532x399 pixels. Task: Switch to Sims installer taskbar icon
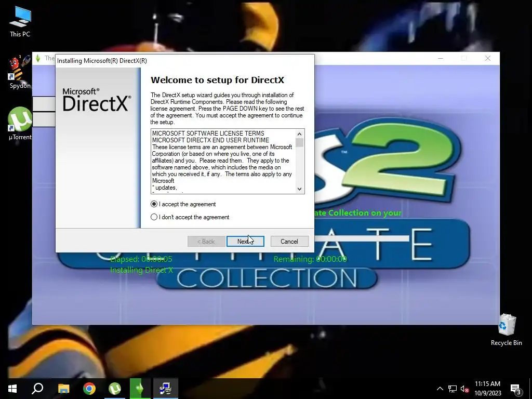[x=140, y=389]
